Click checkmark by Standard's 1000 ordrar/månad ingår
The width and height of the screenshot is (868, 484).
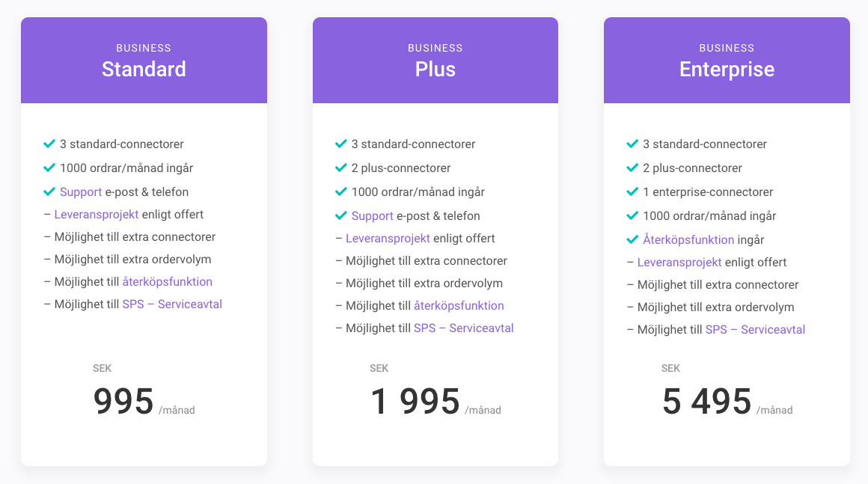pos(49,168)
